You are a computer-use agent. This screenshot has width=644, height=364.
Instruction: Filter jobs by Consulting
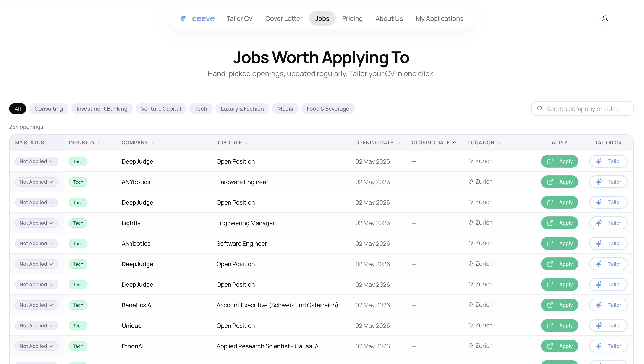[x=49, y=109]
